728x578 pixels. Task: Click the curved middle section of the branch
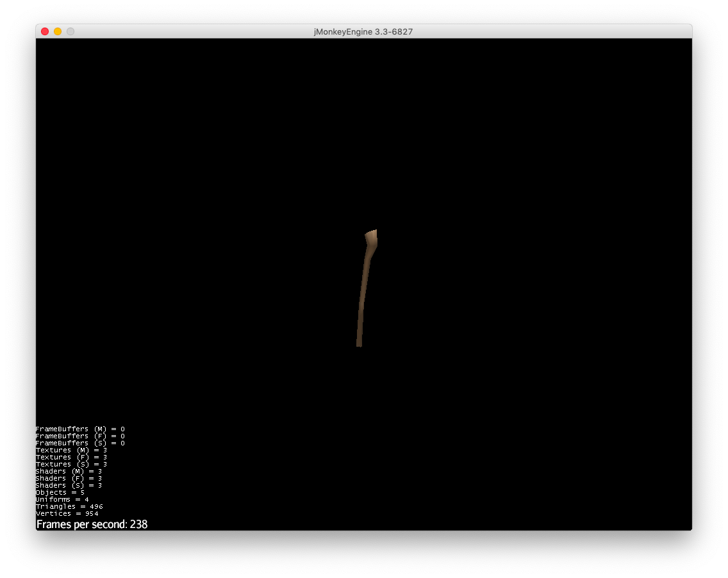click(364, 288)
